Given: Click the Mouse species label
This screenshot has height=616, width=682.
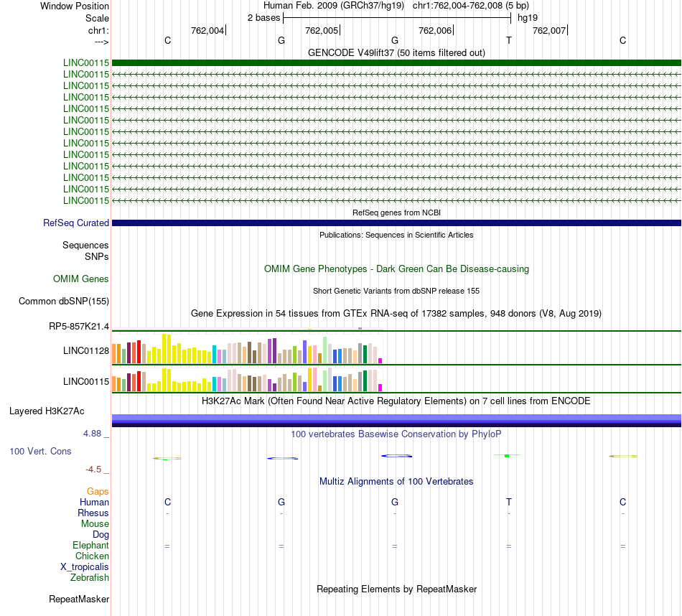Looking at the screenshot, I should tap(95, 524).
